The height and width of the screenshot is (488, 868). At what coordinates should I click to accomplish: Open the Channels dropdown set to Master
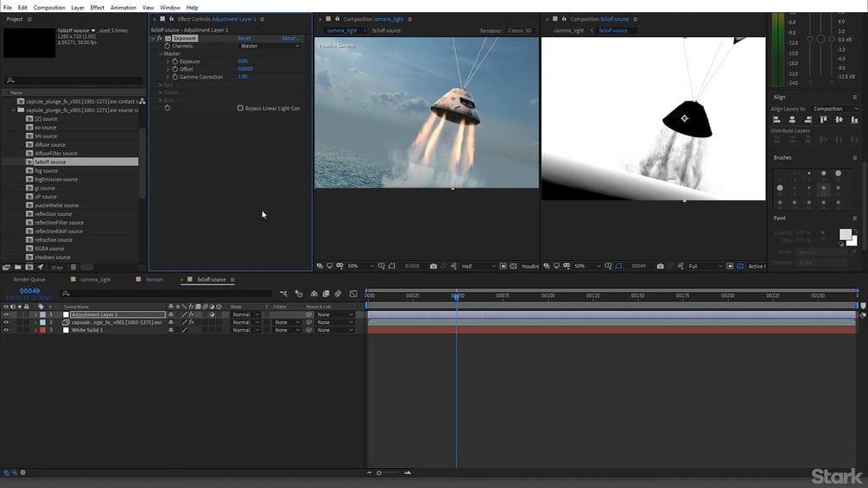[x=269, y=46]
